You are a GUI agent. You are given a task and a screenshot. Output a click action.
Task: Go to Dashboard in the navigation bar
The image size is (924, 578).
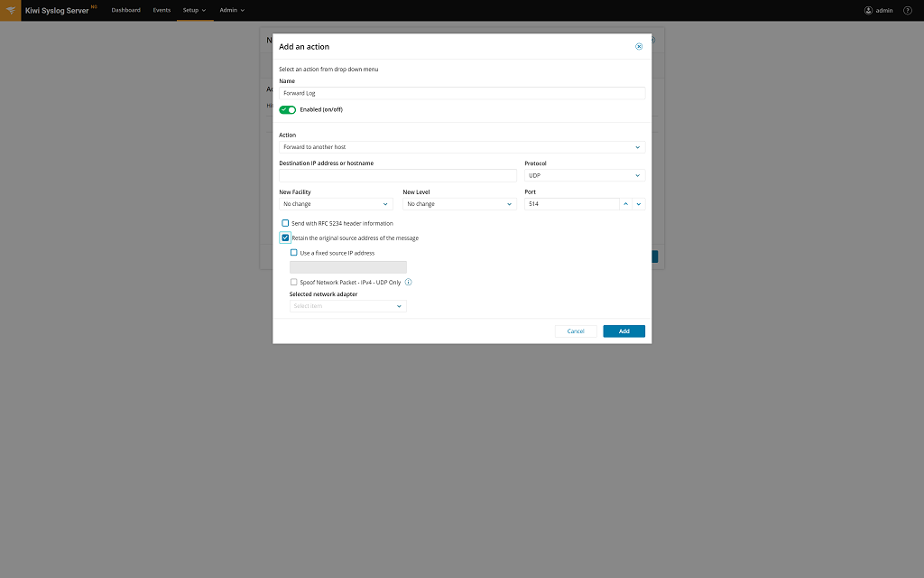126,10
